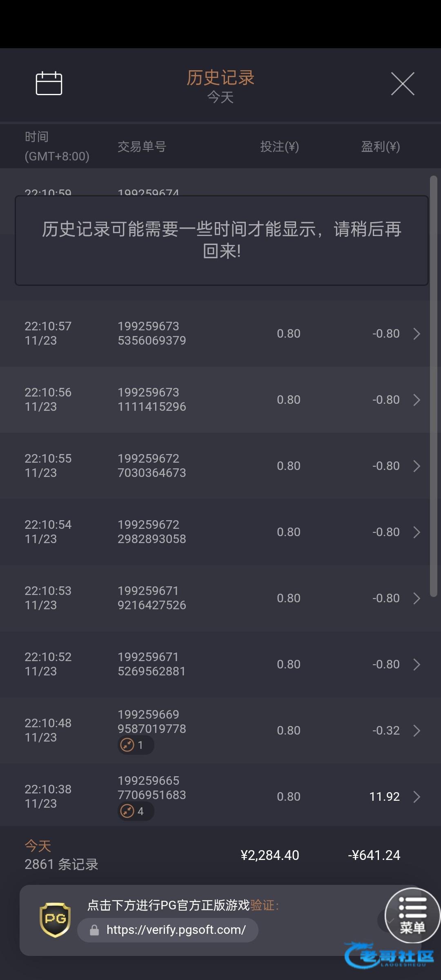Click the free-spin icon on 22:10:48 record
Screen dimensions: 441x980
point(127,745)
